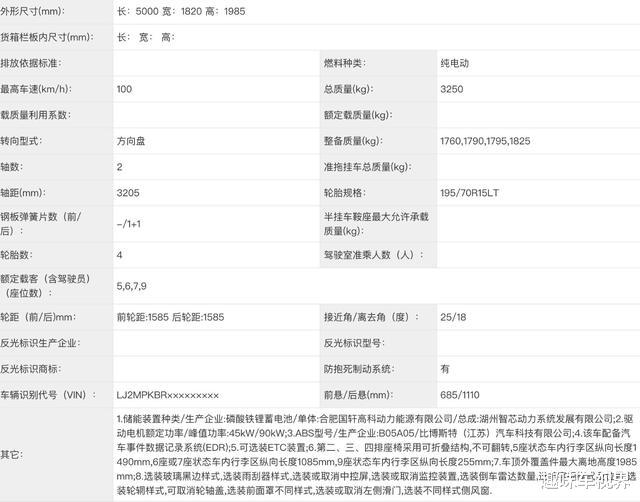Select leaf spring value -/1+1
This screenshot has height=502, width=640.
tap(129, 224)
